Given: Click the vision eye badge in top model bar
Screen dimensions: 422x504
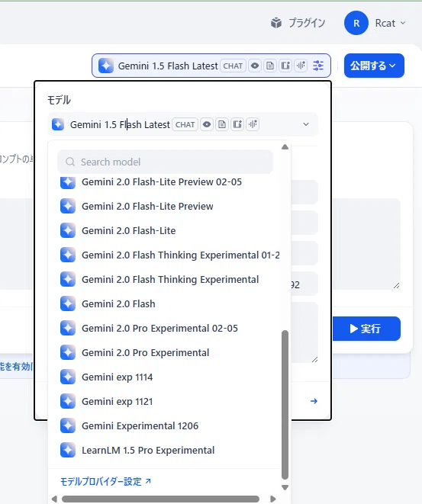Looking at the screenshot, I should (x=255, y=66).
